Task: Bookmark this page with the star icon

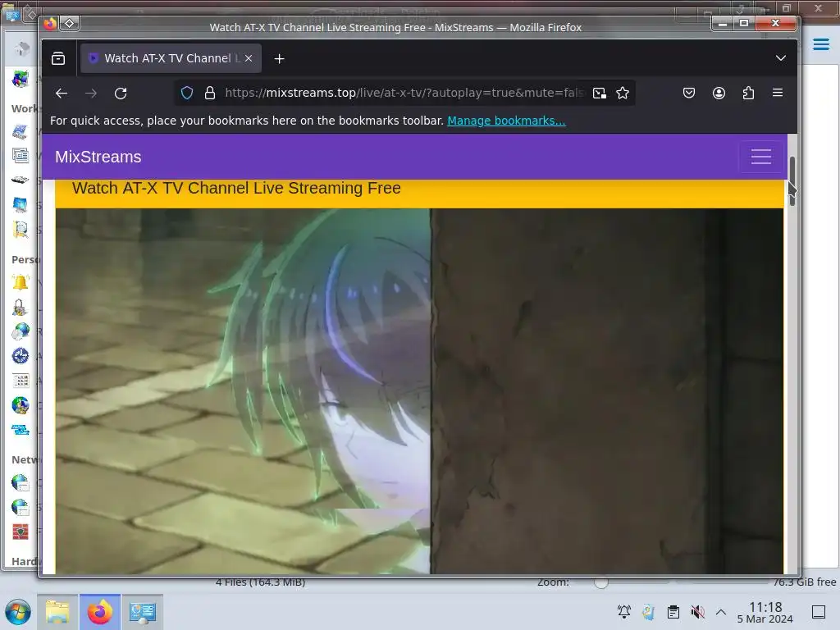Action: click(x=623, y=94)
